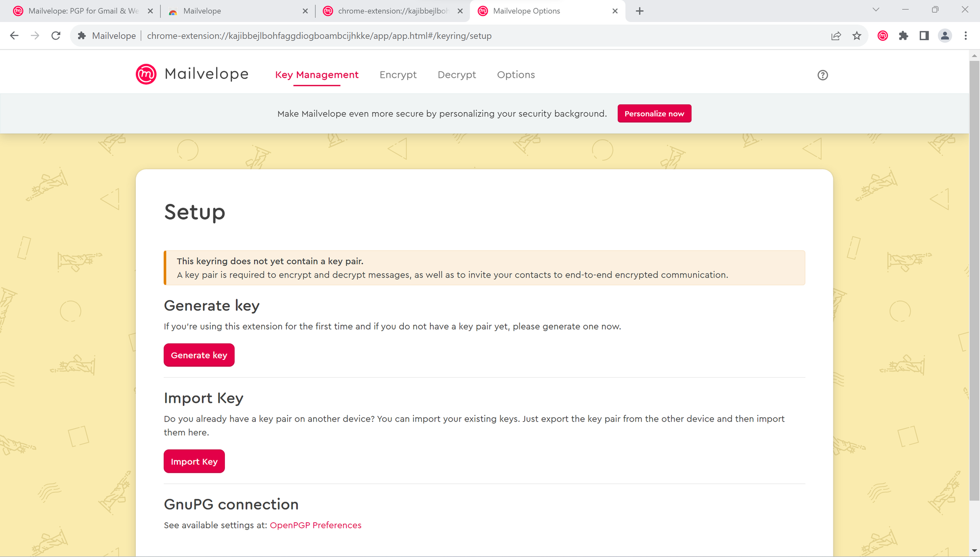Close the chrome-extension://kajibbejlboh tab
This screenshot has width=980, height=557.
point(460,11)
